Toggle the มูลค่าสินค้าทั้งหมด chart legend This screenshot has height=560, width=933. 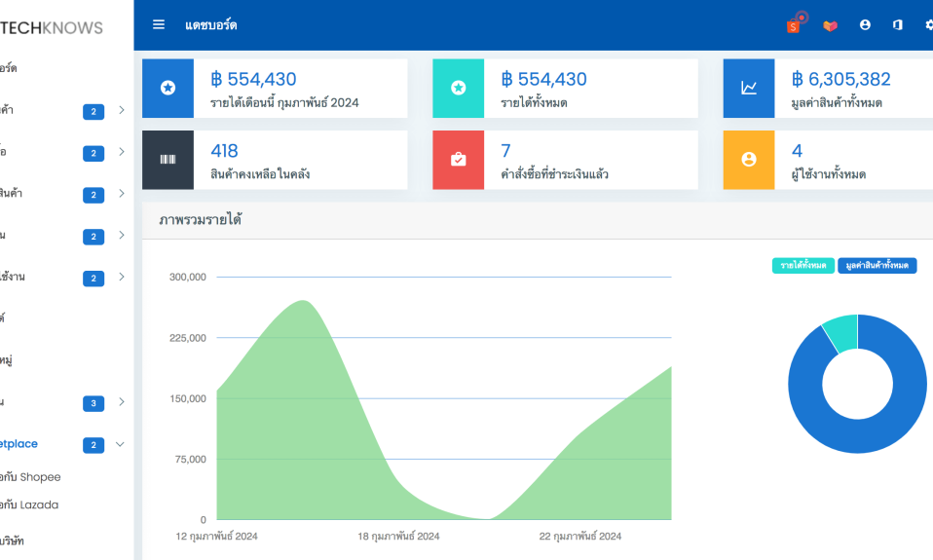click(877, 266)
